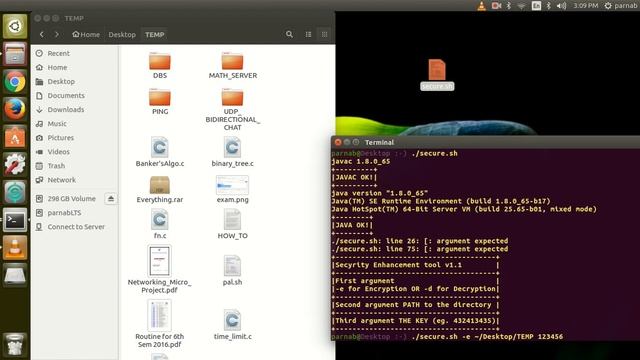This screenshot has width=640, height=360.
Task: Open the Terminal icon in the launcher
Action: (x=15, y=220)
